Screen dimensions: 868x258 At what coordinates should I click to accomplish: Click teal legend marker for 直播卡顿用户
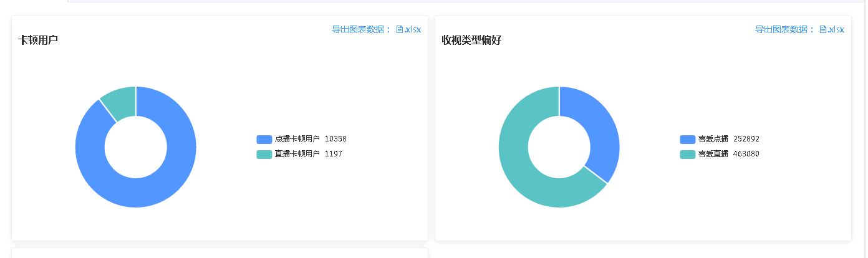(264, 154)
